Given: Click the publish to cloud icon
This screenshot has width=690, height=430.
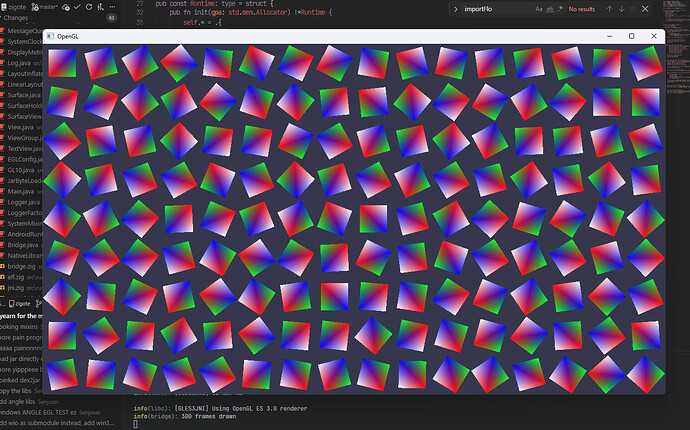Looking at the screenshot, I should coord(66,7).
